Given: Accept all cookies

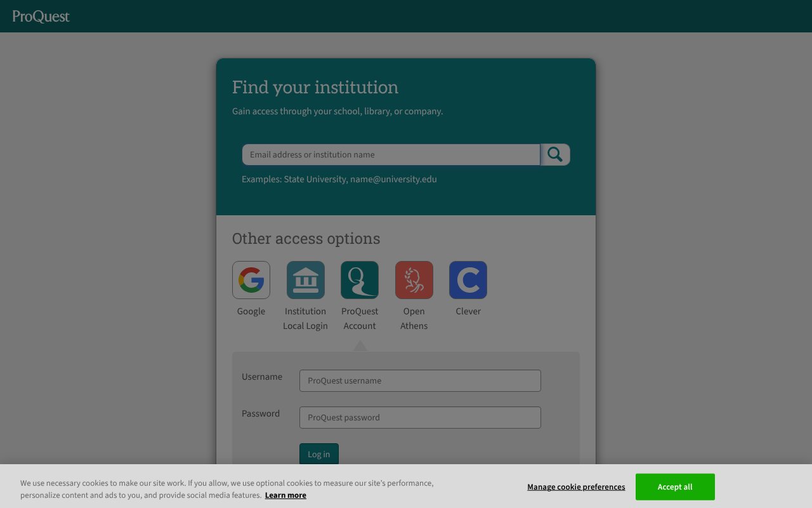Looking at the screenshot, I should tap(675, 486).
